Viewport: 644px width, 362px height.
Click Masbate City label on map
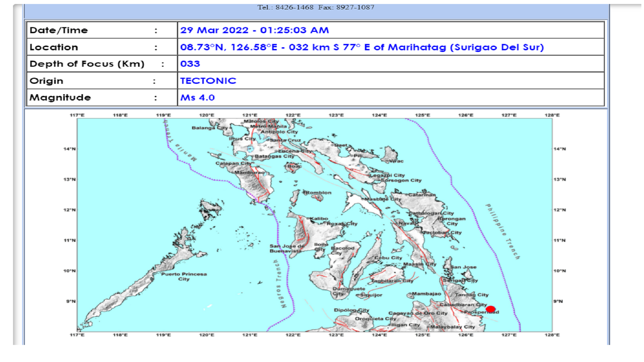(x=383, y=199)
